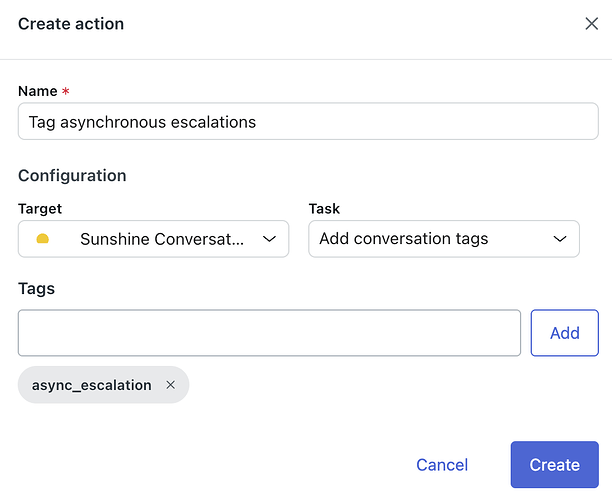Close the Create action dialog
The height and width of the screenshot is (500, 612).
click(592, 24)
